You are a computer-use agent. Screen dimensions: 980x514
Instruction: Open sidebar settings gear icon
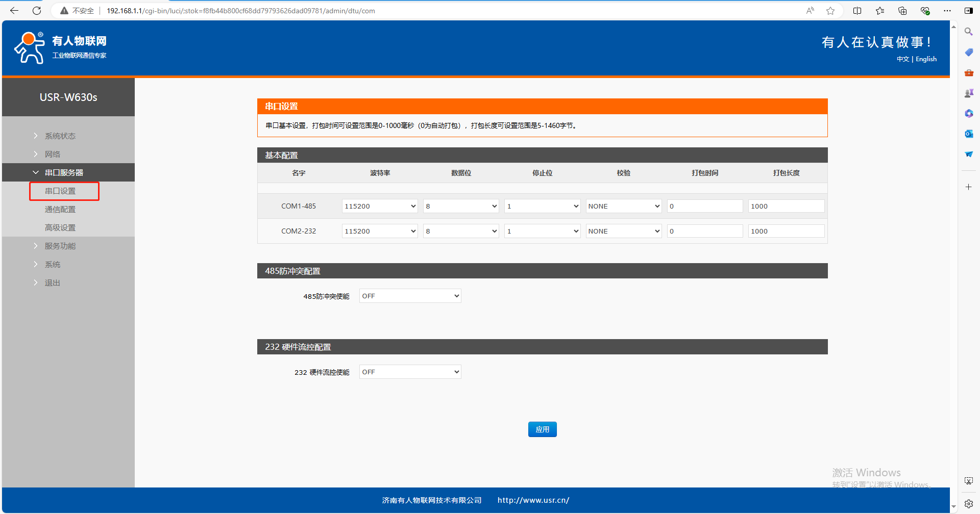click(x=968, y=504)
